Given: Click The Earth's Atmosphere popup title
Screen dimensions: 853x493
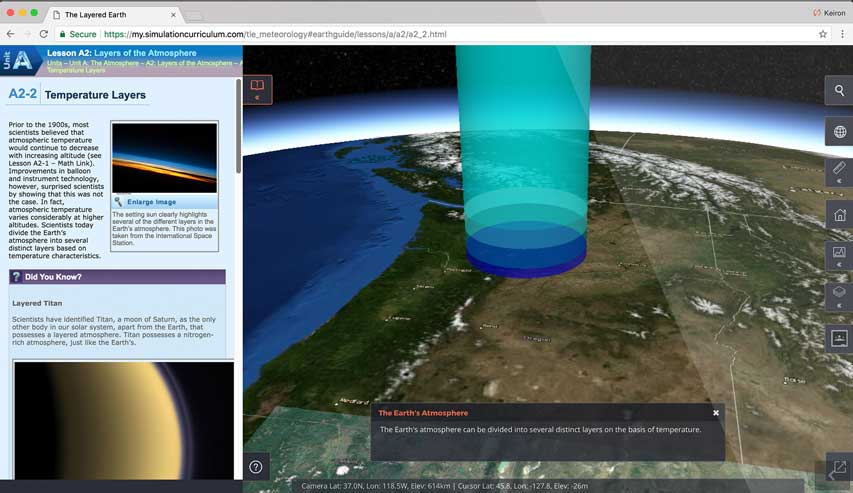Looking at the screenshot, I should (x=423, y=413).
